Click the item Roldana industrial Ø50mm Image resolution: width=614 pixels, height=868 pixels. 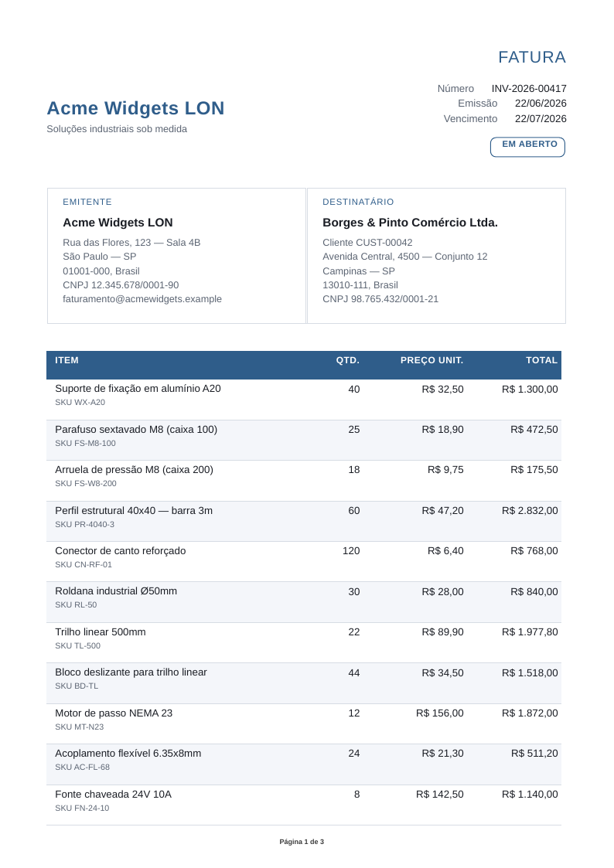[x=116, y=591]
